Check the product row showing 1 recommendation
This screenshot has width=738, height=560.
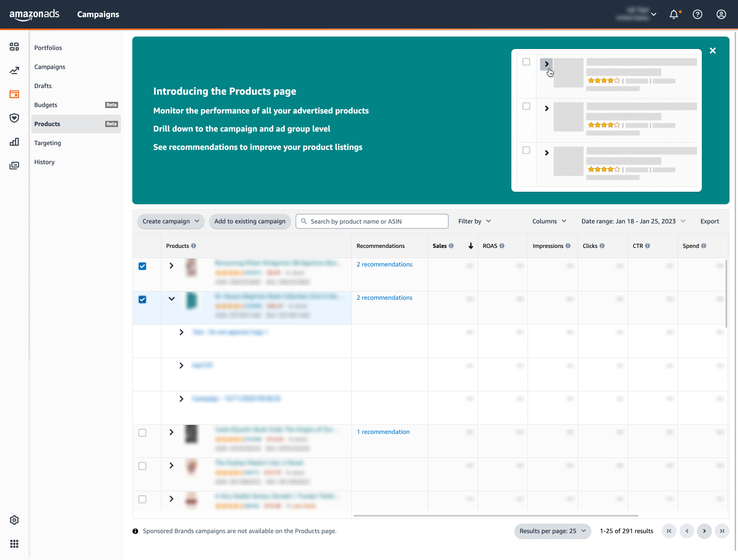click(142, 432)
